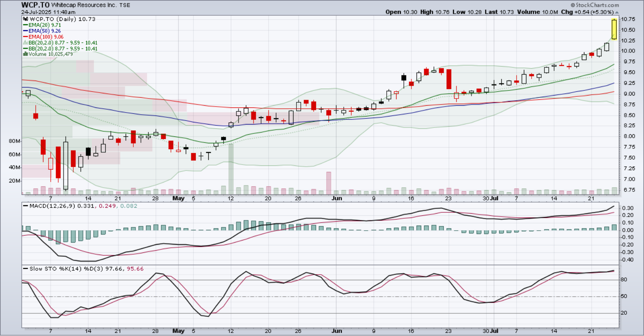Click the -0.40 label on the MACD axis
The image size is (644, 336).
pyautogui.click(x=627, y=260)
